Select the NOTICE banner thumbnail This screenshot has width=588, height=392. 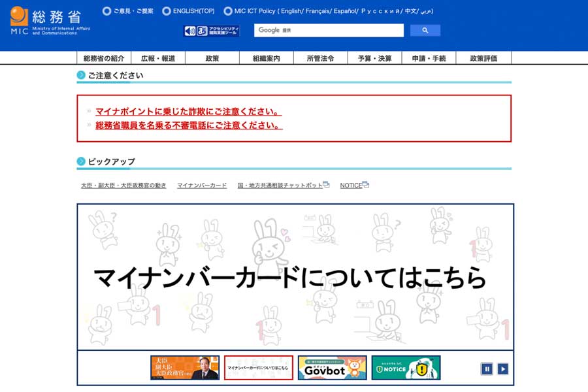click(406, 368)
